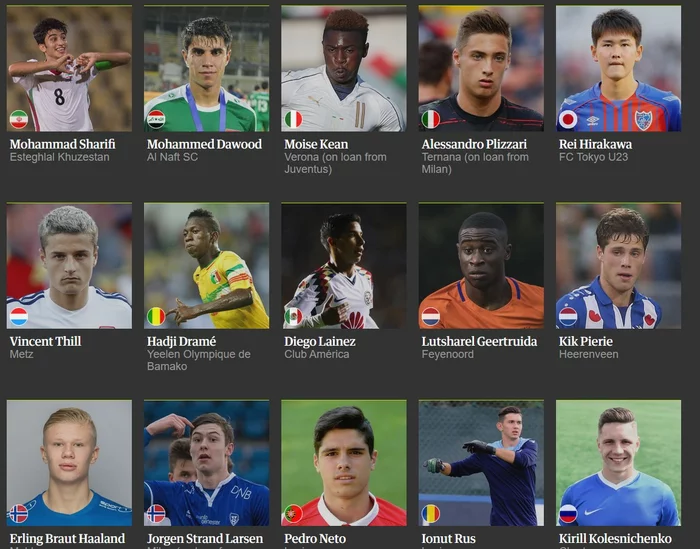700x549 pixels.
Task: Click the Iraq flag icon on Mohammed Dawood's photo
Action: [156, 119]
